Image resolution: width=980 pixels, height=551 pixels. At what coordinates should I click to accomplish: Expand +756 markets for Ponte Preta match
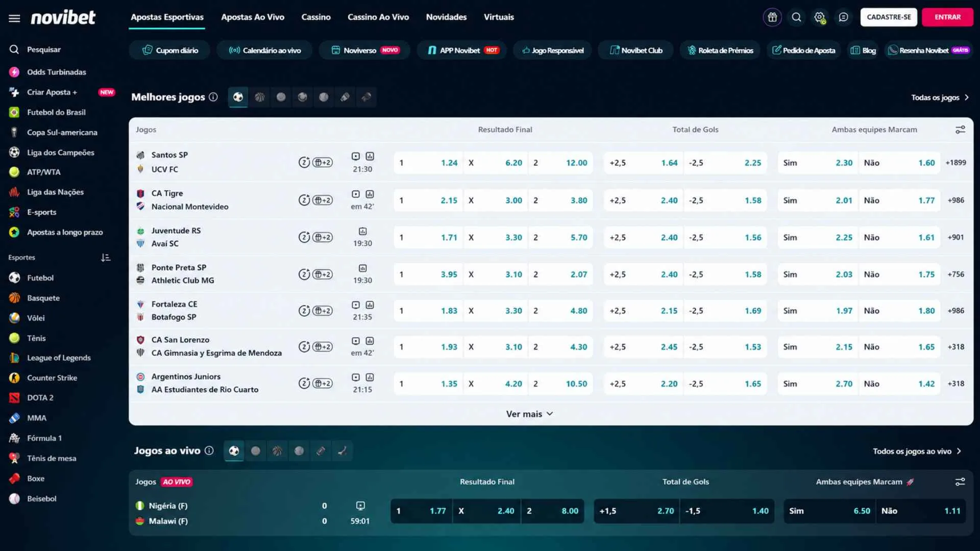pos(955,274)
